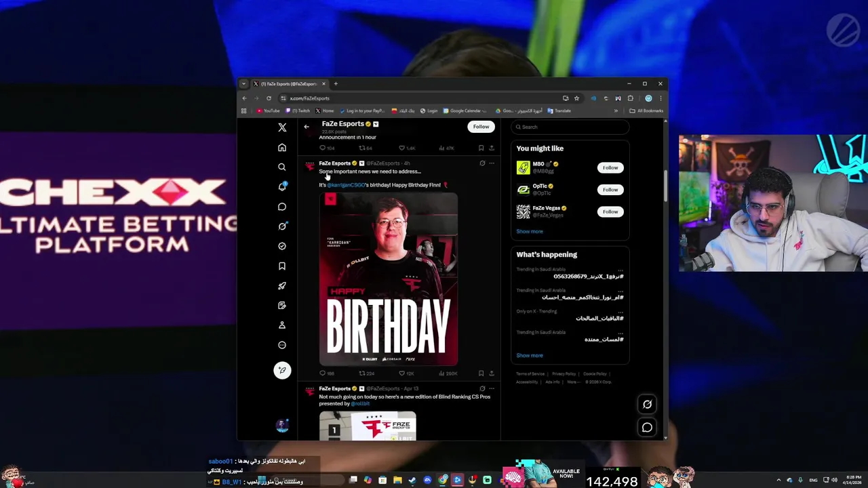Navigate back in Chrome toolbar
Screen dimensions: 868x488
pyautogui.click(x=245, y=98)
